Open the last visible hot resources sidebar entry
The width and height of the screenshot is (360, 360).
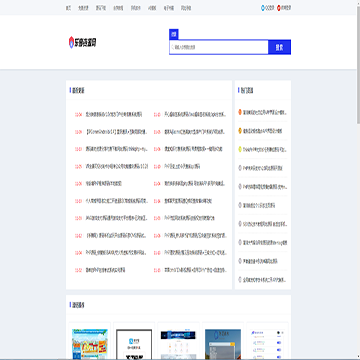pyautogui.click(x=264, y=280)
